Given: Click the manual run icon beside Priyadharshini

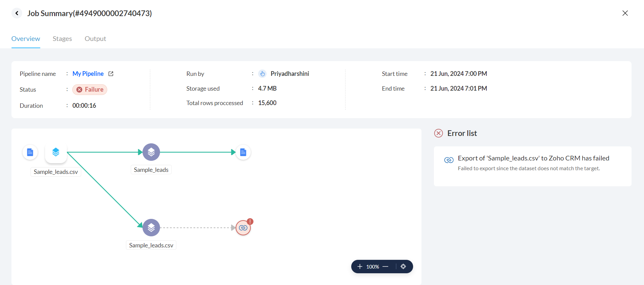Looking at the screenshot, I should [263, 74].
